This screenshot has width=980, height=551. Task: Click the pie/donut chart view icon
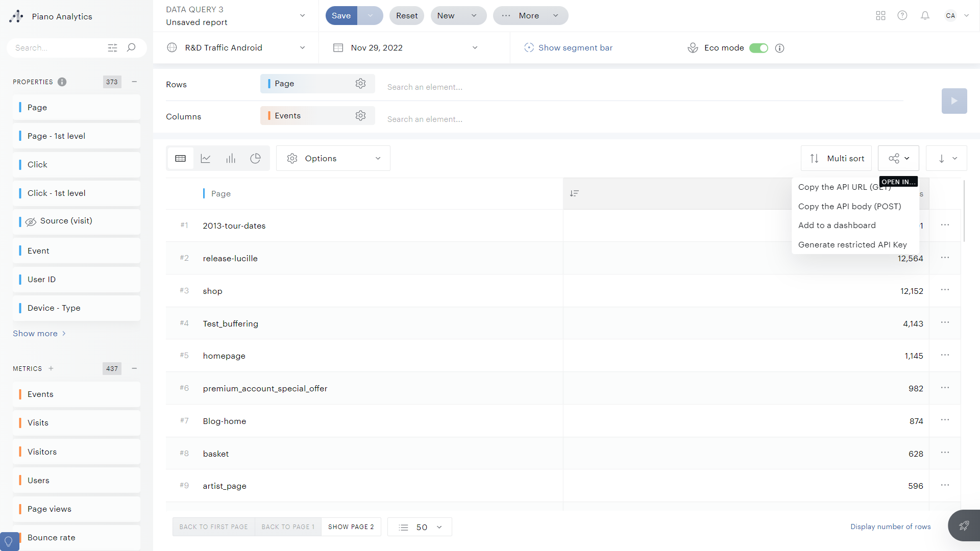click(255, 158)
